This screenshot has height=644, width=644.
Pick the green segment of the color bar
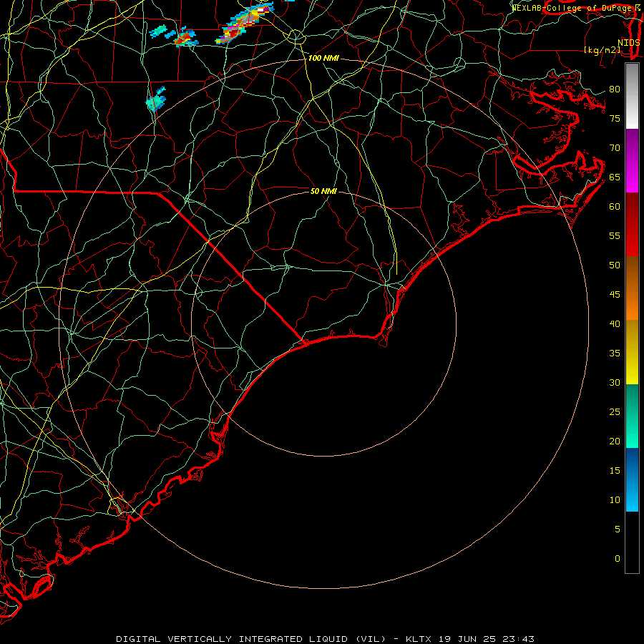tap(632, 416)
